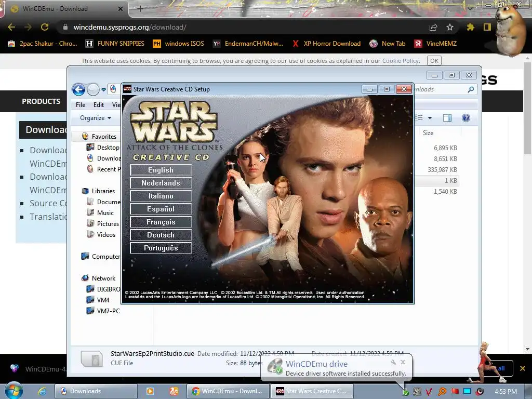Screen dimensions: 532x399
Task: Close WinCDEmu Download browser tab
Action: coord(121,9)
